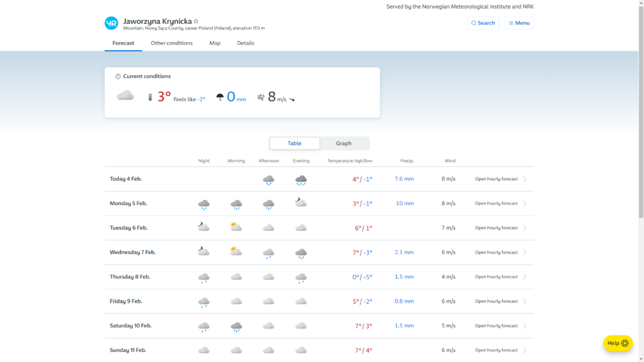Click the wind speed icon
This screenshot has height=362, width=644.
261,97
